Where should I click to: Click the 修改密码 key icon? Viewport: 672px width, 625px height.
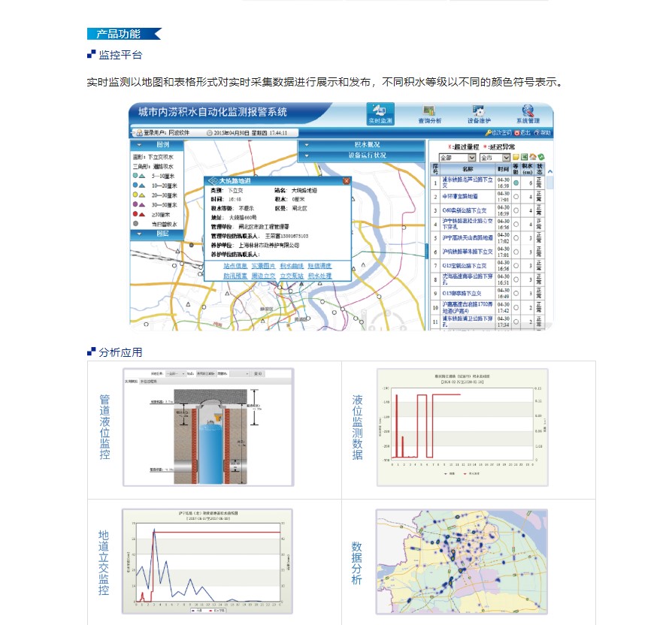pyautogui.click(x=488, y=133)
